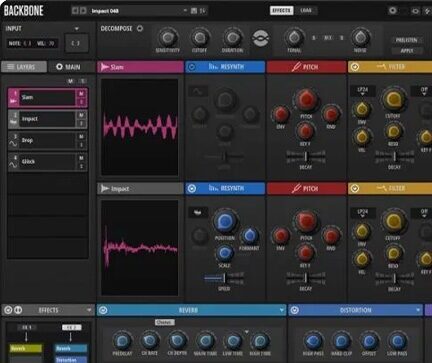Click the resynth icon in Impact's Resynth header
Viewport: 432px width, 363px height.
pos(213,188)
